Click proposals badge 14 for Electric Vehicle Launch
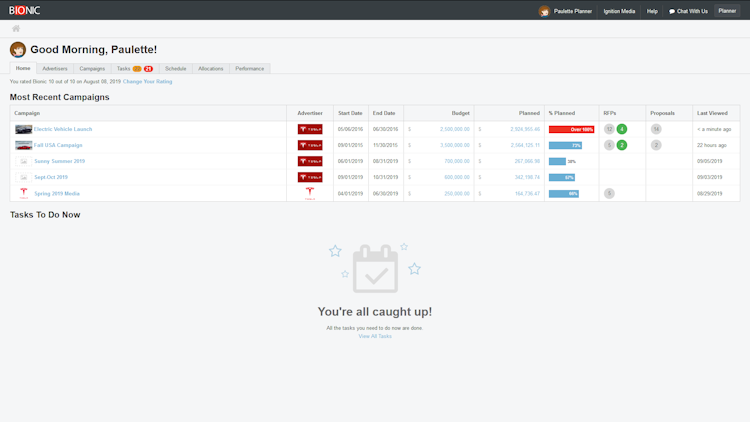The image size is (750, 422). click(656, 129)
